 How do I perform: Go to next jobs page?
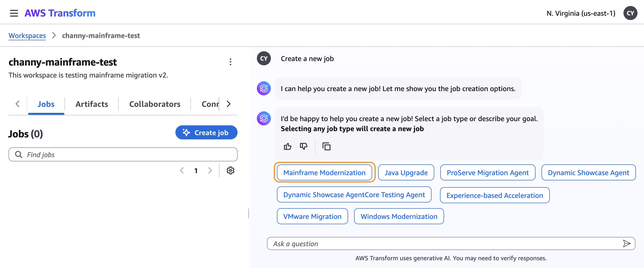point(210,171)
